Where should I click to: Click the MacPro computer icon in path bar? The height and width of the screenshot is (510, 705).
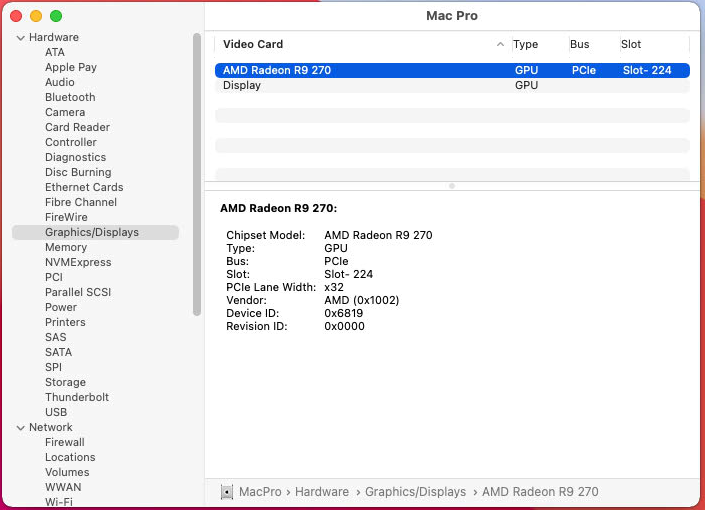click(227, 492)
